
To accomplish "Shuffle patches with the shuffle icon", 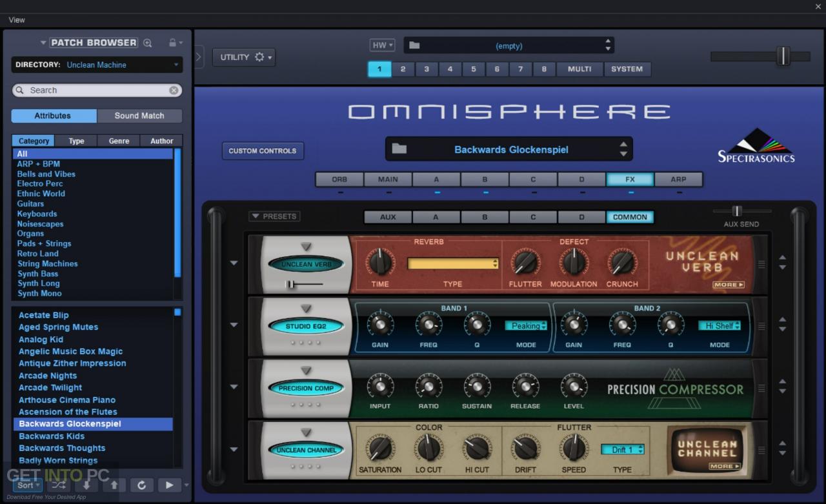I will (59, 485).
